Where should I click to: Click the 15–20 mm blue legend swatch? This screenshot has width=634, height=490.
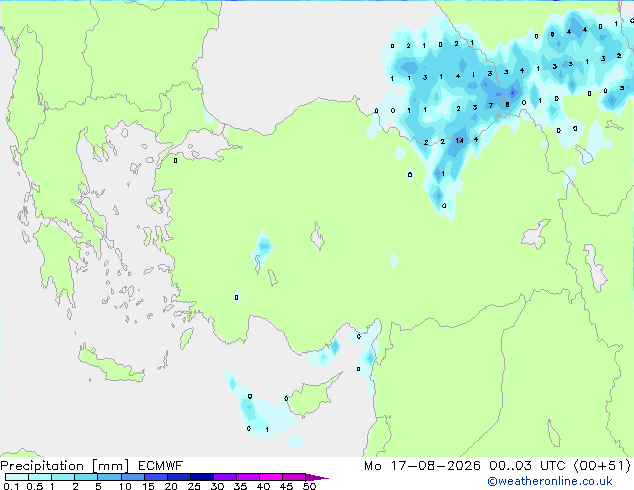[x=155, y=477]
